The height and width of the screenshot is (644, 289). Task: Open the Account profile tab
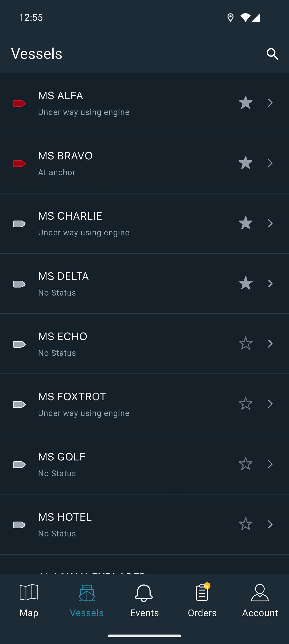(x=260, y=600)
